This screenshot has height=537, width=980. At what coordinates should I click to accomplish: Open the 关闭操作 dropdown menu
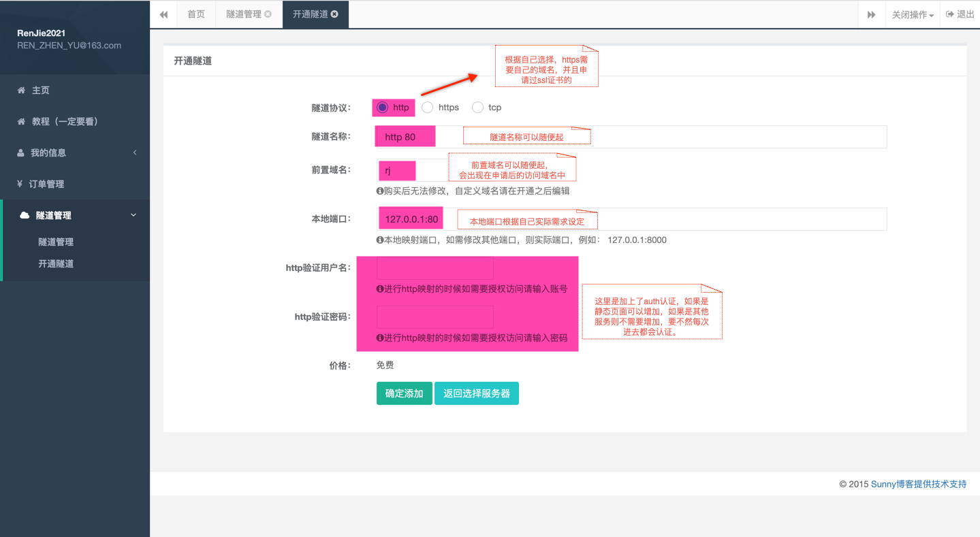(x=913, y=14)
